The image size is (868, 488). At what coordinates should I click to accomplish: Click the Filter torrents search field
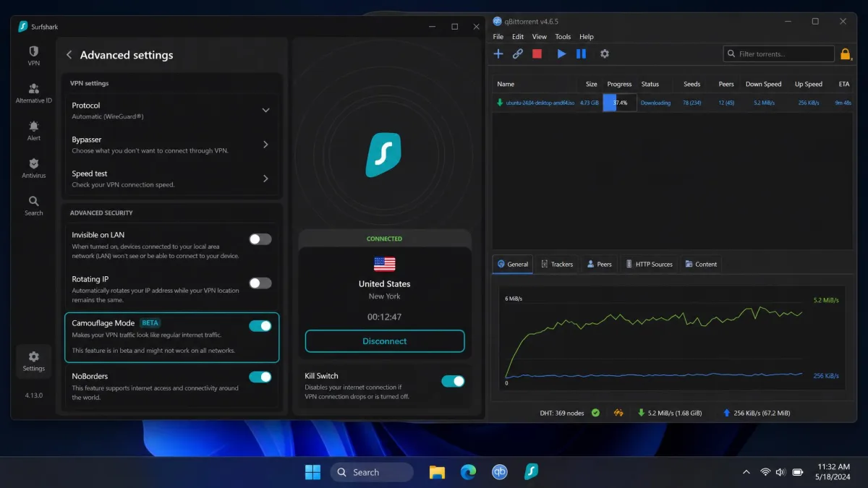(x=779, y=53)
